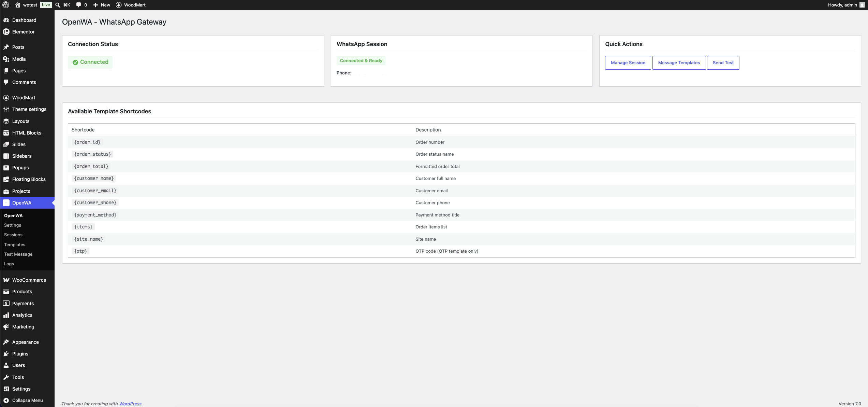
Task: Click the Projects briefcase icon
Action: coord(6,191)
